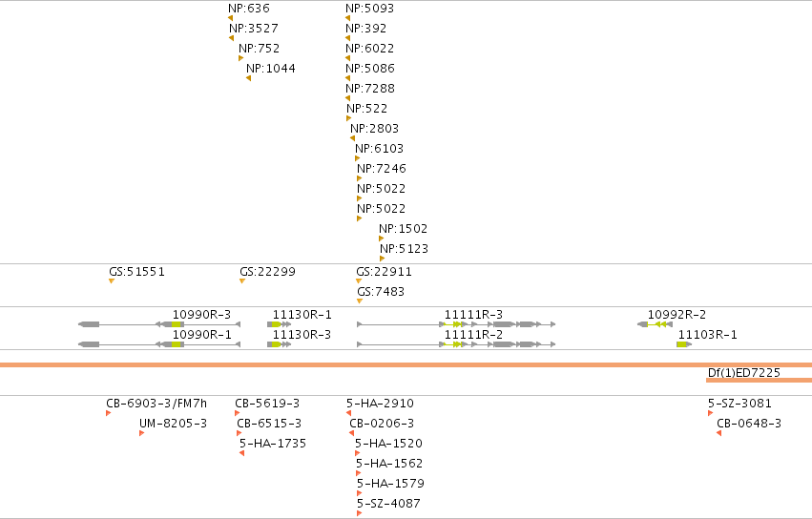Viewport: 812px width, 519px height.
Task: Click the gene glyph under 10992R-2
Action: click(x=656, y=324)
